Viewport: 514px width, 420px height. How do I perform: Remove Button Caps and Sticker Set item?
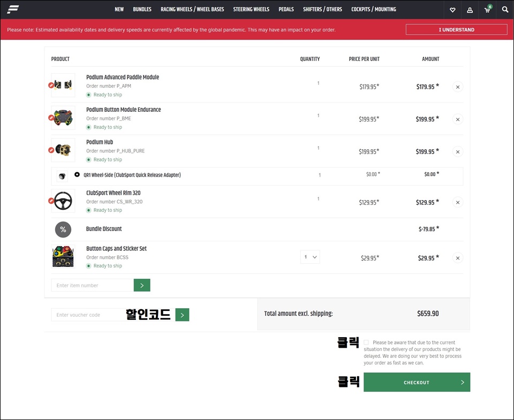coord(458,258)
